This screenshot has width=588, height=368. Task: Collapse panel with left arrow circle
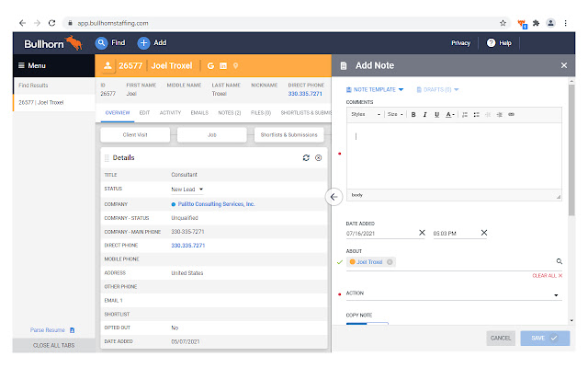click(x=334, y=197)
